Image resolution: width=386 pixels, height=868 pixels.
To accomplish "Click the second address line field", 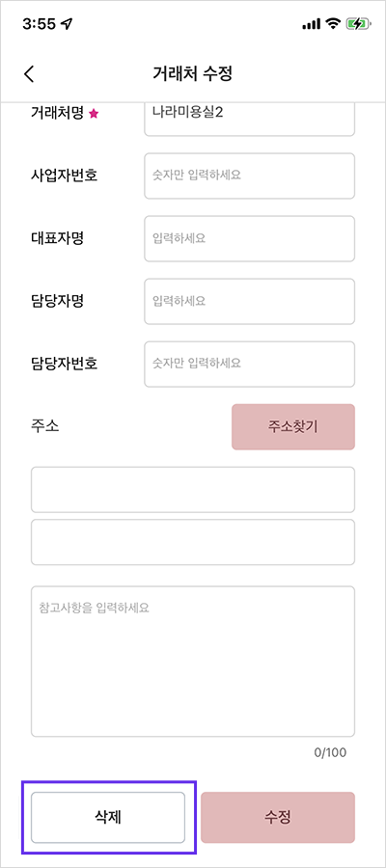I will [193, 542].
